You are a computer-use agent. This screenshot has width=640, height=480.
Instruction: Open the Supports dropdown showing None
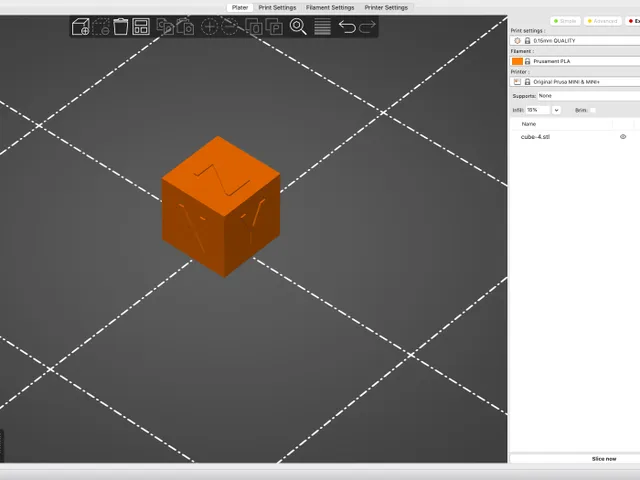pyautogui.click(x=588, y=96)
